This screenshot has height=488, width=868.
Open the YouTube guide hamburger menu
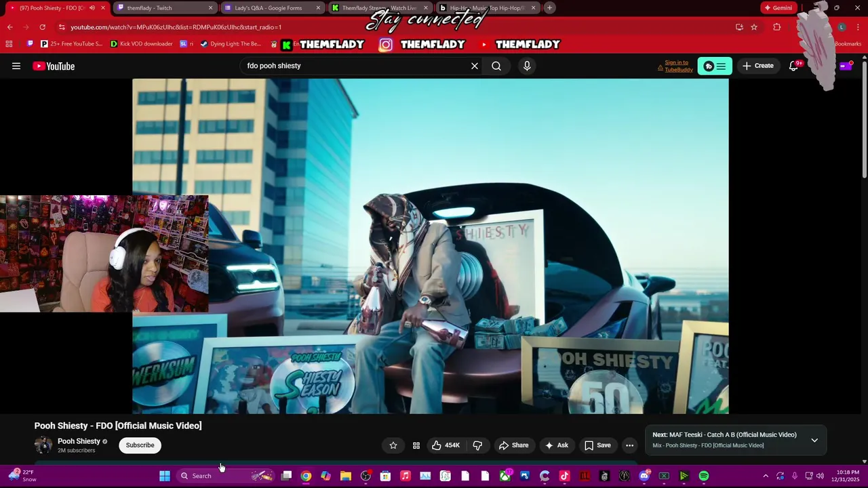pyautogui.click(x=16, y=66)
